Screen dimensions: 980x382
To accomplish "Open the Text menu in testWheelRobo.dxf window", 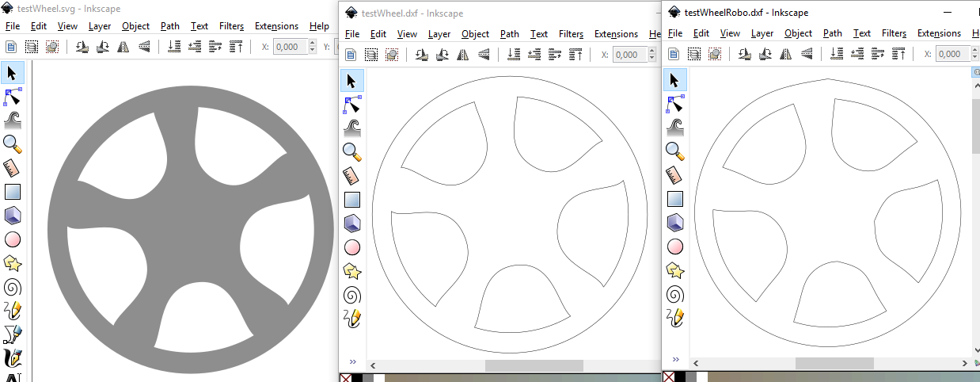I will pos(862,33).
